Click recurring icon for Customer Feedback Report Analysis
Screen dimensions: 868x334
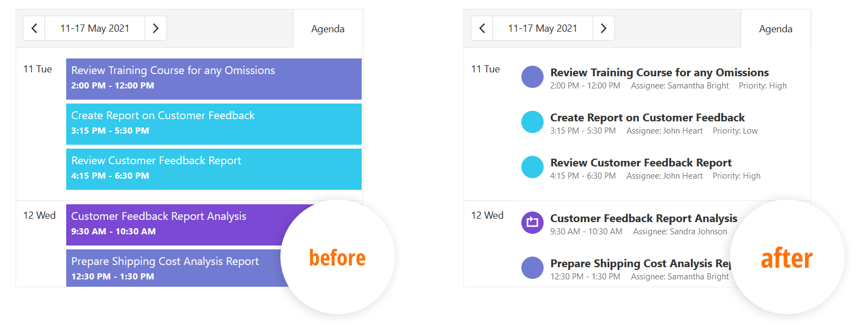click(x=532, y=223)
